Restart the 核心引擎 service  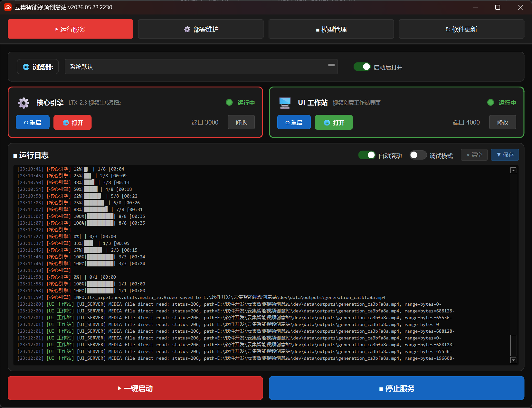pos(33,122)
